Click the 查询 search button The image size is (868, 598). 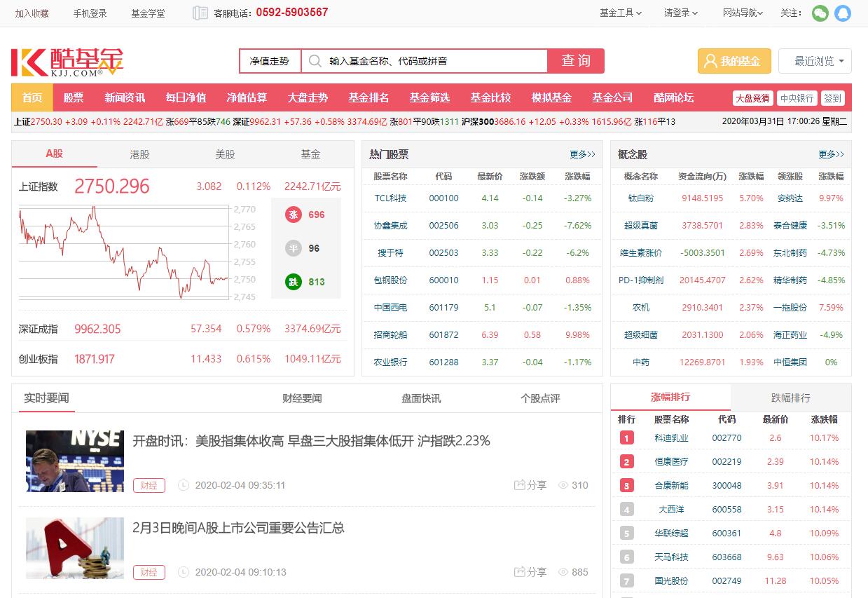click(x=576, y=61)
